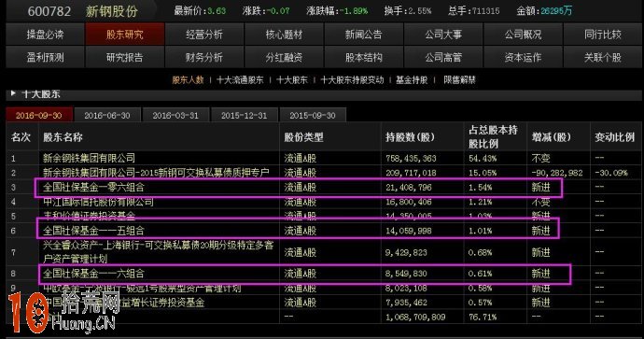Open 关联个股 button
This screenshot has width=644, height=339.
click(x=603, y=57)
